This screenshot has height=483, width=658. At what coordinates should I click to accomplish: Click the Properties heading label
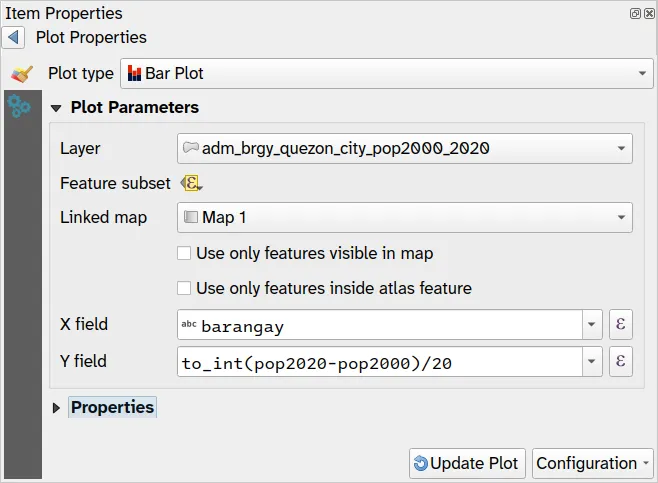click(x=112, y=407)
